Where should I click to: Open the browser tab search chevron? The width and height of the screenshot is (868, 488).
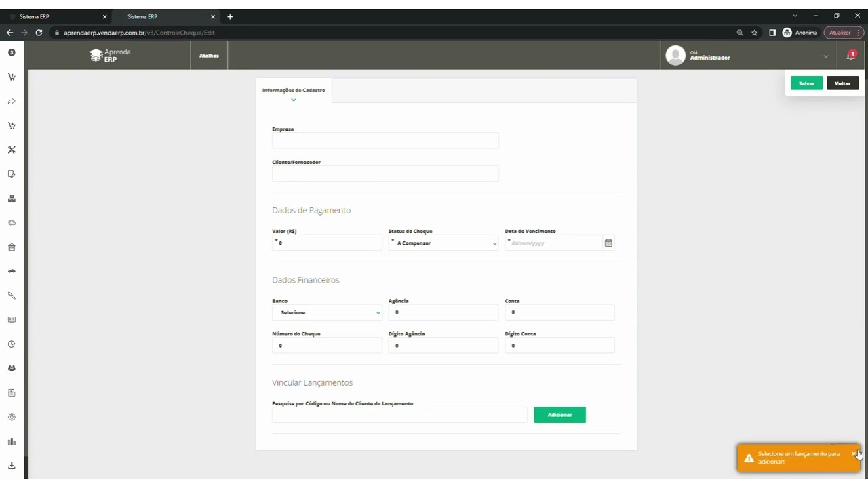click(x=795, y=16)
